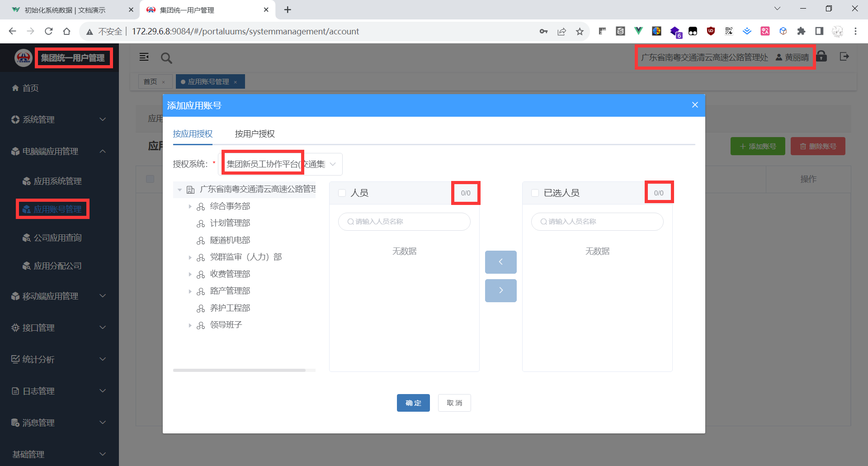This screenshot has width=868, height=466.
Task: Click the user name 黄丽晴
Action: (797, 57)
